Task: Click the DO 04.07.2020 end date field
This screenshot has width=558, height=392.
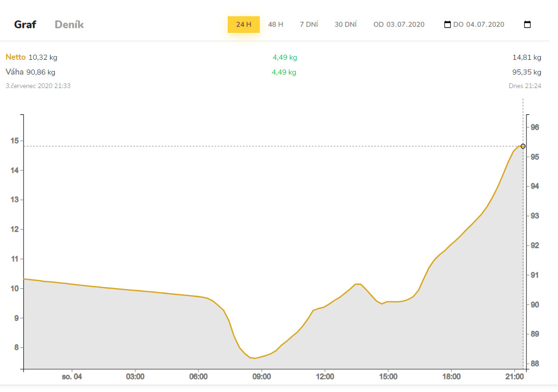Action: (479, 25)
